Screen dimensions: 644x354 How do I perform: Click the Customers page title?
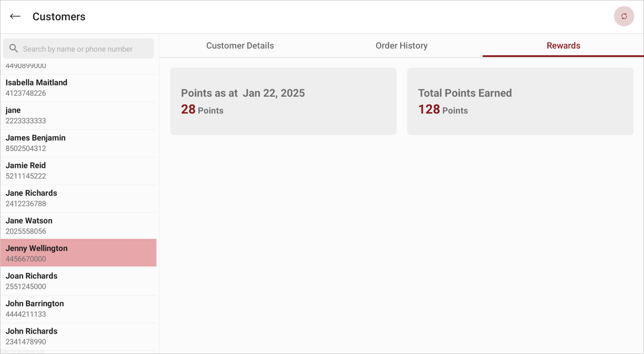pos(59,17)
